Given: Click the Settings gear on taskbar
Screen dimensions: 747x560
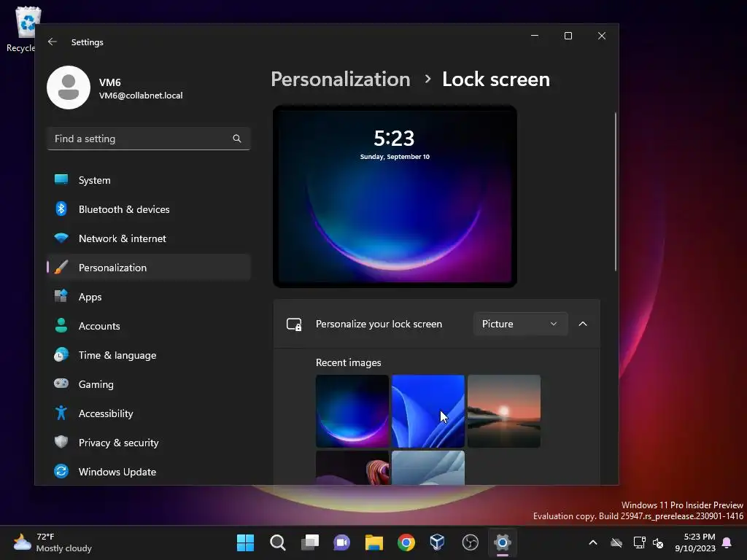Looking at the screenshot, I should tap(502, 542).
